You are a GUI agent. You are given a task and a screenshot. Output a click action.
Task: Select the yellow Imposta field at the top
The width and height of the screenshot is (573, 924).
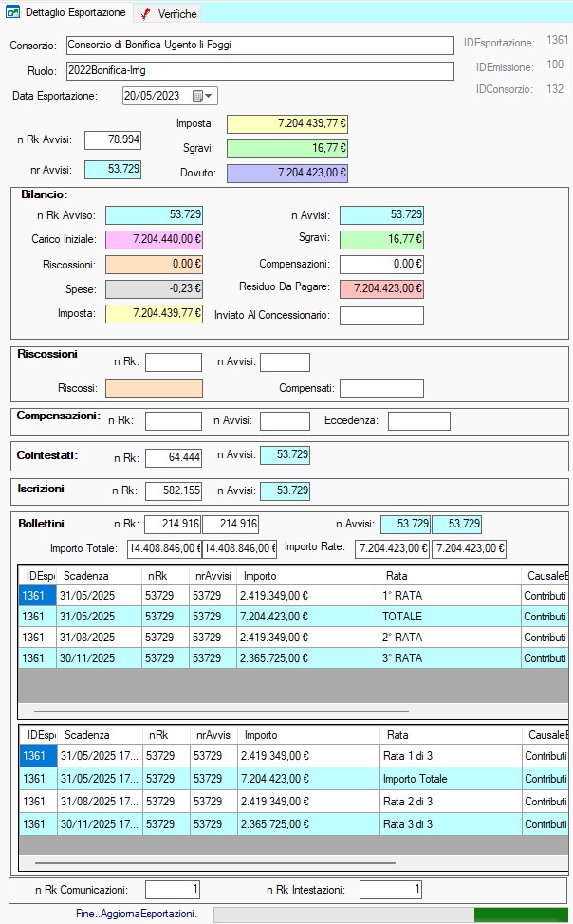click(287, 124)
